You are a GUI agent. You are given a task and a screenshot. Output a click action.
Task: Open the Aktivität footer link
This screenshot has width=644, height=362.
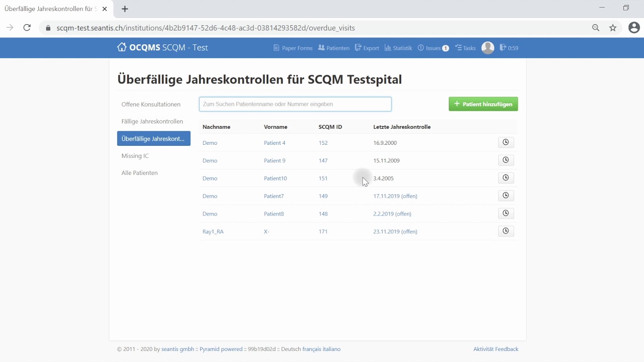point(484,349)
